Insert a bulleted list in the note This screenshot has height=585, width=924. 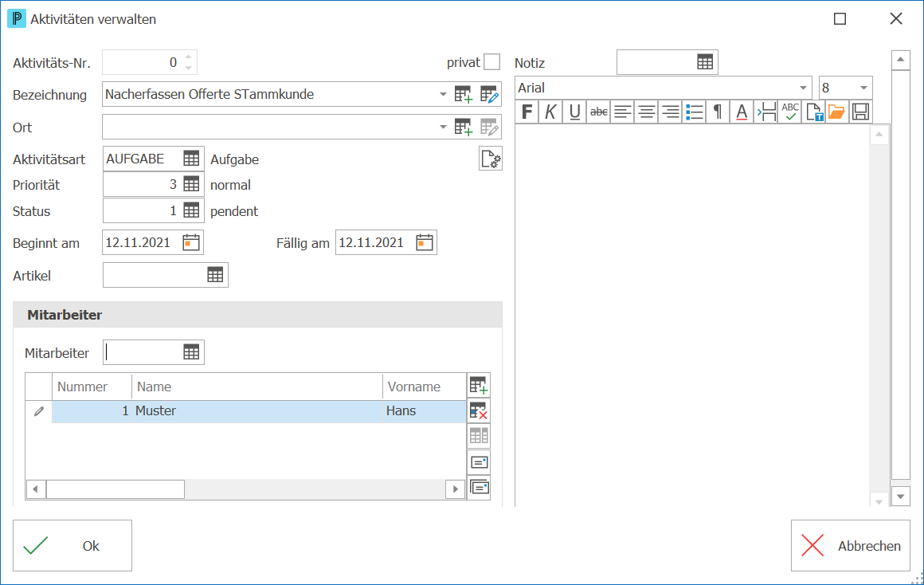point(694,112)
